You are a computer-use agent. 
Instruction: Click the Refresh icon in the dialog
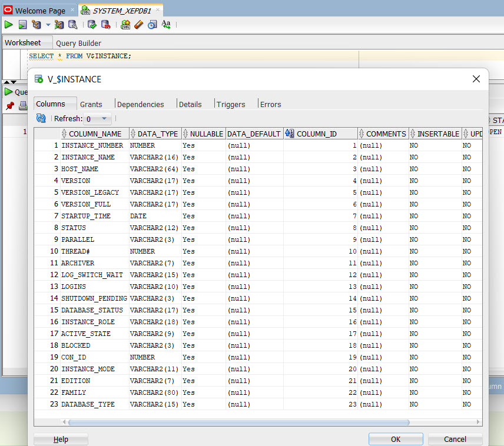point(41,118)
